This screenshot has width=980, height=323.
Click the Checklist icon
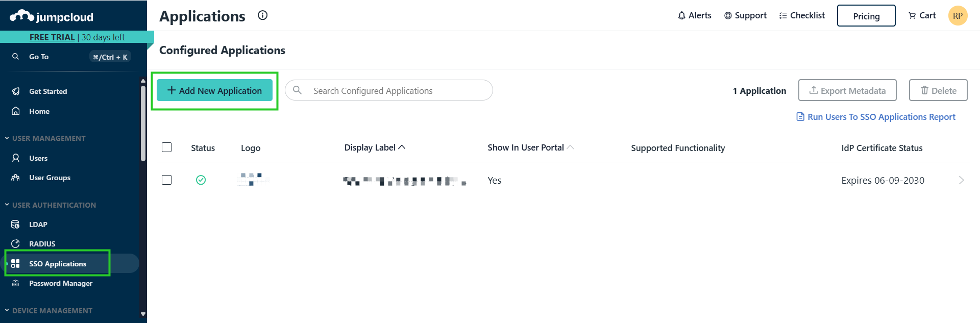pos(783,16)
